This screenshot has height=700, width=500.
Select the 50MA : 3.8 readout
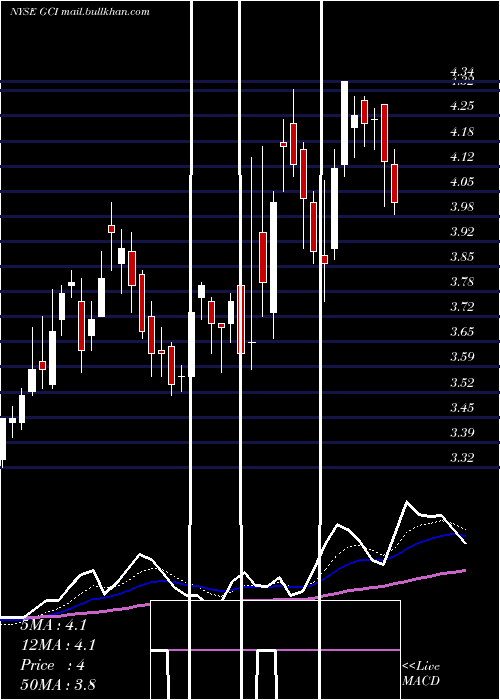tap(58, 685)
